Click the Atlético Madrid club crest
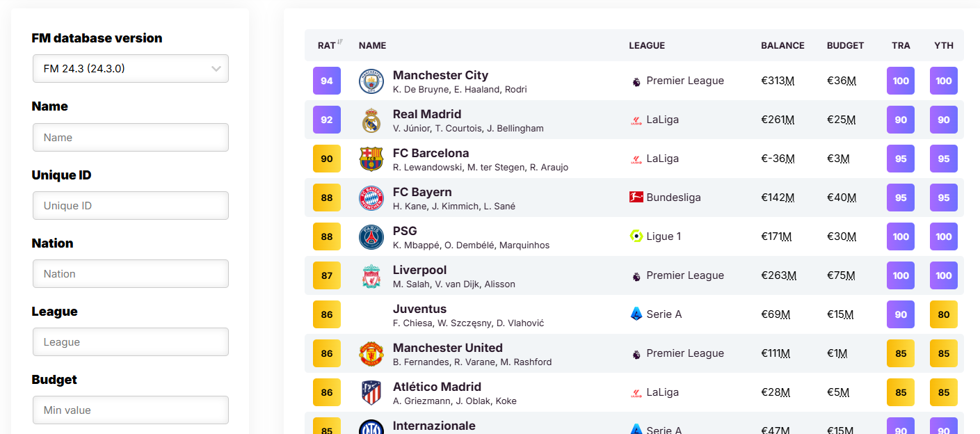Screen dimensions: 980x434 [x=371, y=393]
